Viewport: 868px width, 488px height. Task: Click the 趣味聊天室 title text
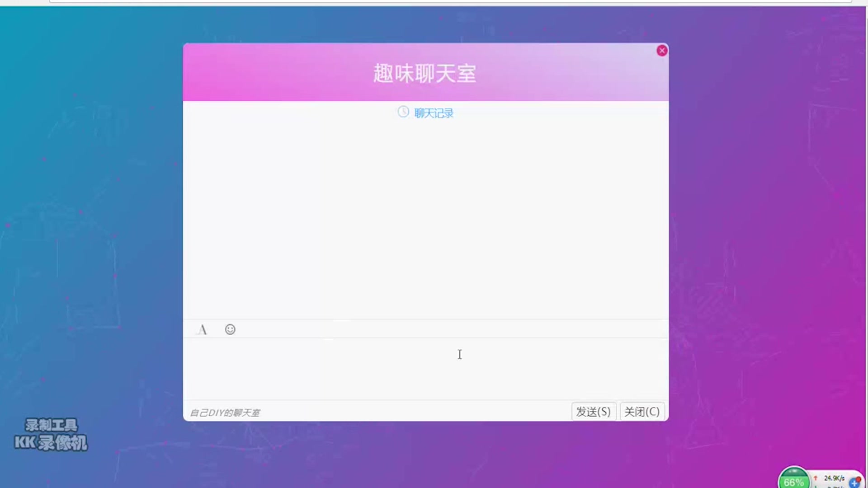coord(425,73)
